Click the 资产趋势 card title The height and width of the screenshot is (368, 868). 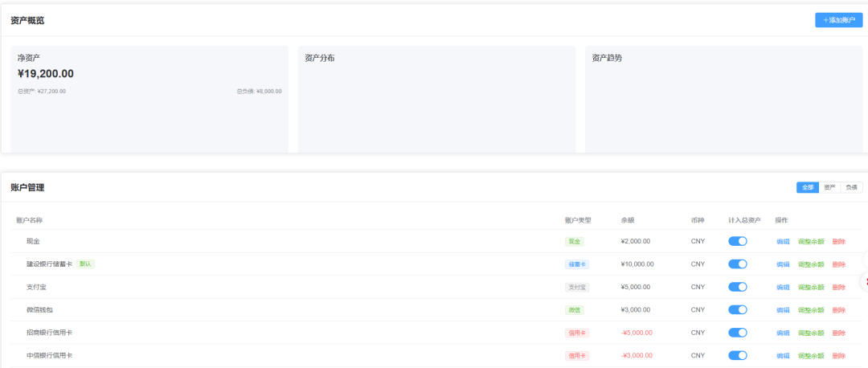607,58
